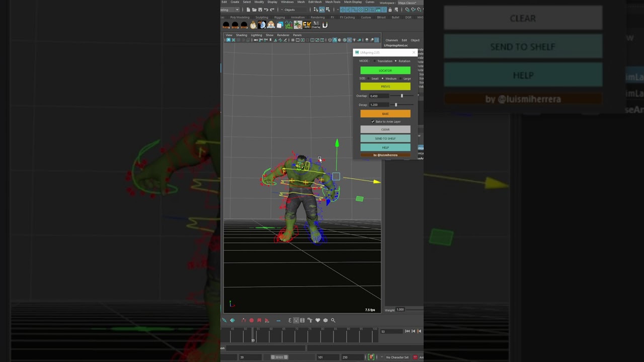Image resolution: width=644 pixels, height=362 pixels.
Task: Click the Undo arrow icon
Action: pos(266,10)
